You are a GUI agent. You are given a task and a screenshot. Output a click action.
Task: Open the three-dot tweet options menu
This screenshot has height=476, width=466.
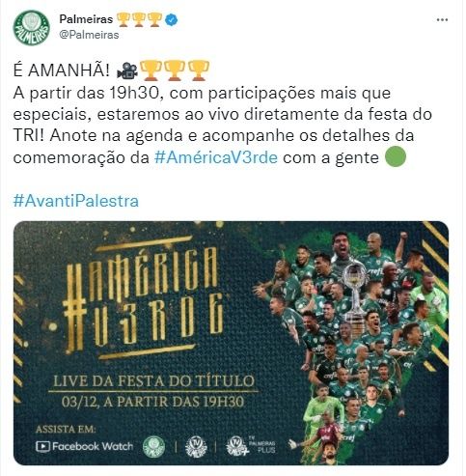pos(442,20)
